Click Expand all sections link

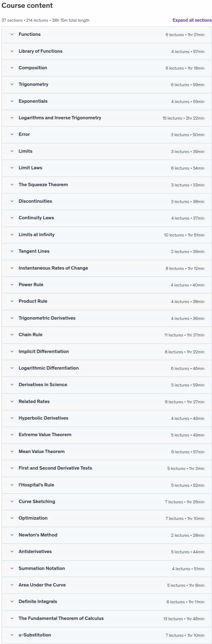coord(192,20)
